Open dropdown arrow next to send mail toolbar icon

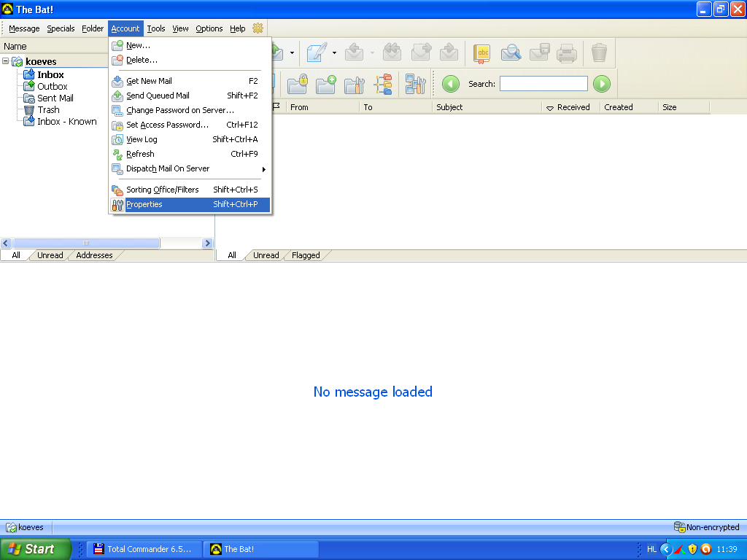click(x=292, y=52)
